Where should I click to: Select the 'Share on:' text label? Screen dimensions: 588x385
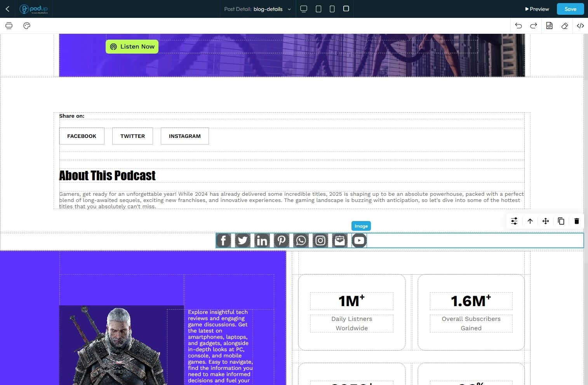tap(72, 116)
